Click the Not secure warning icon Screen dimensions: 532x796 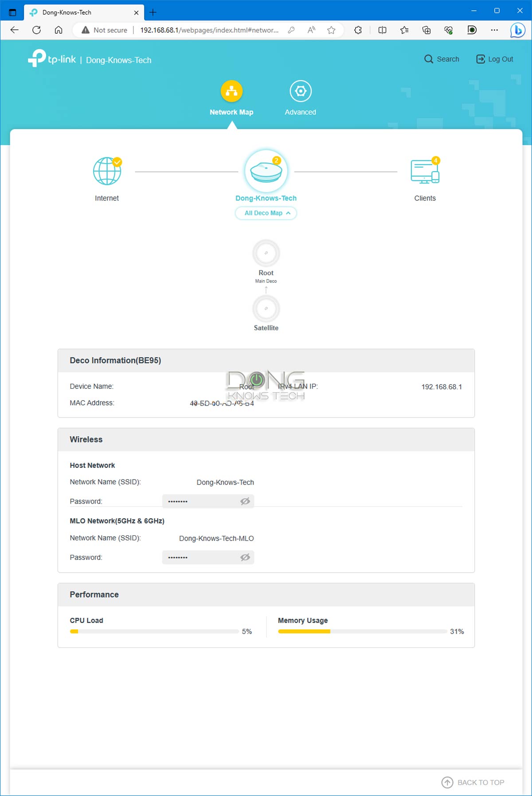(x=86, y=30)
